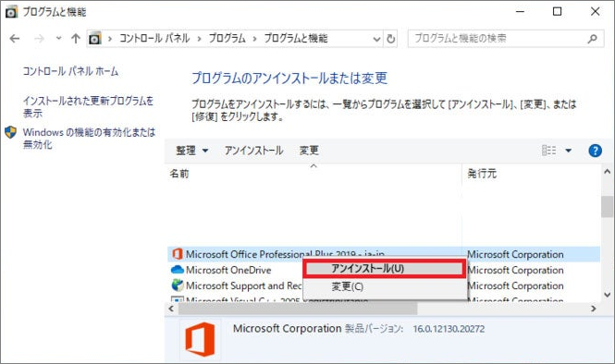Viewport: 615px width, 364px height.
Task: Click version text 16.0.12130.20272
Action: [449, 329]
